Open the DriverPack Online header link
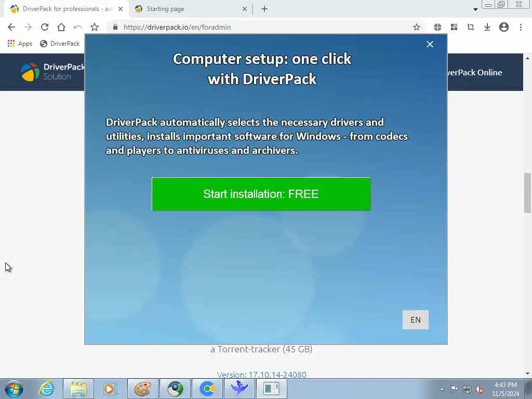The image size is (532, 399). [475, 72]
